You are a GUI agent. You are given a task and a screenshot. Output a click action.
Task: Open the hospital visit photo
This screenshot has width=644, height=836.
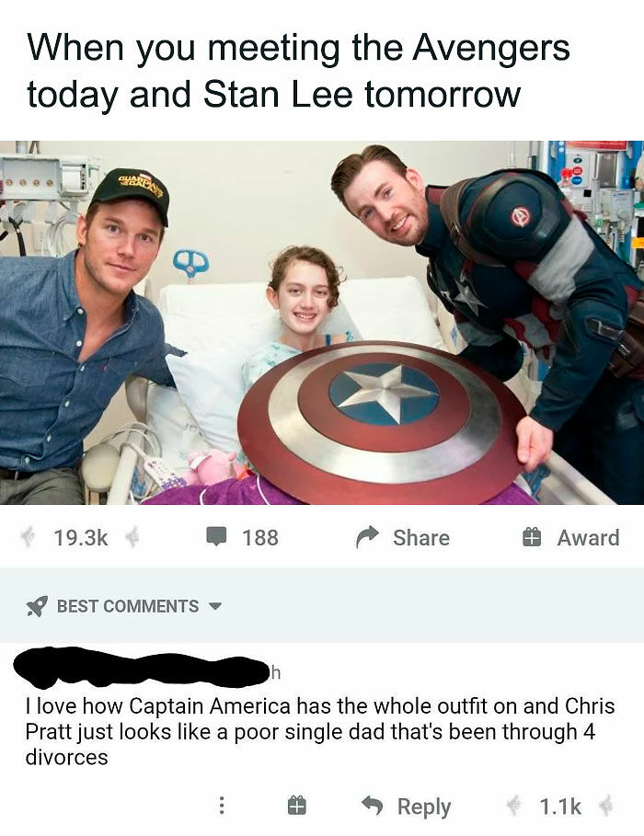point(322,323)
